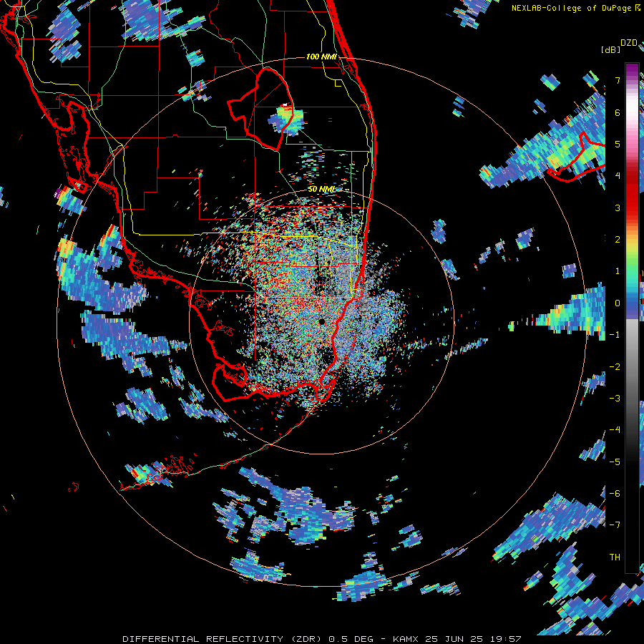Select the [dB] units label above the scale
This screenshot has width=644, height=644.
[611, 49]
